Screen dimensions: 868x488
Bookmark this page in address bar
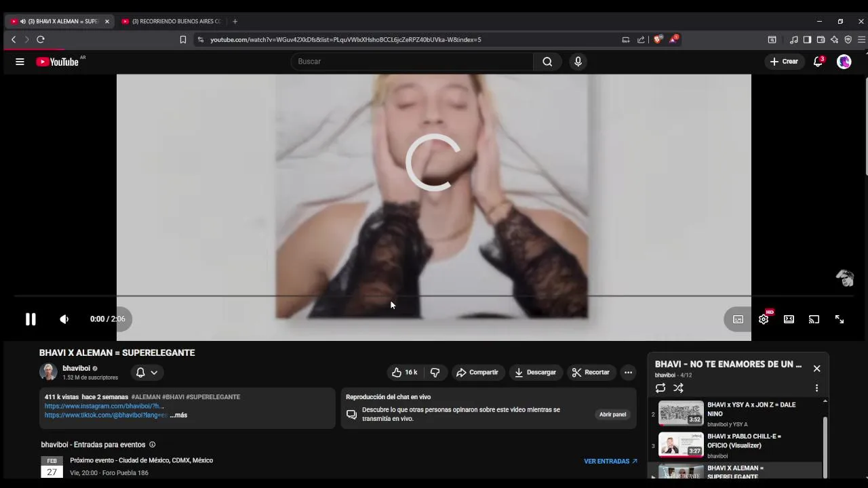click(182, 39)
